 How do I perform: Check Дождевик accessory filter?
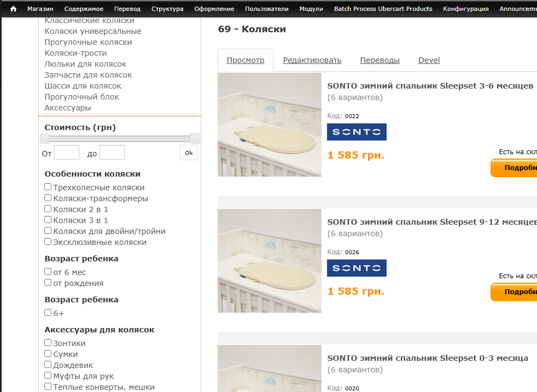48,365
